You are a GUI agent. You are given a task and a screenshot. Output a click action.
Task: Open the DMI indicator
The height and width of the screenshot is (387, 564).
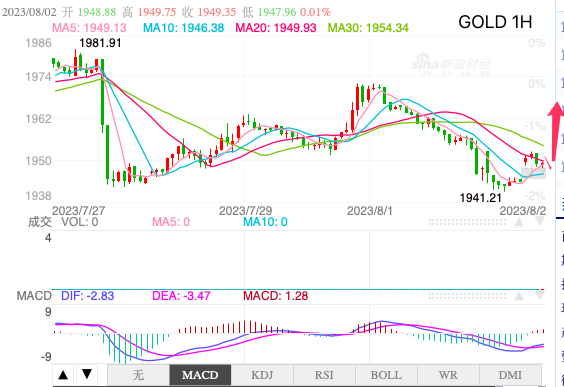click(x=510, y=375)
